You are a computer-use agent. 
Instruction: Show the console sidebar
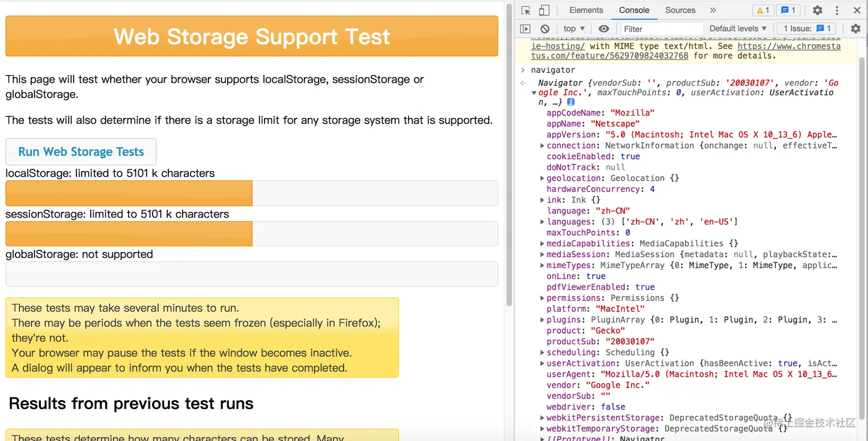(525, 29)
